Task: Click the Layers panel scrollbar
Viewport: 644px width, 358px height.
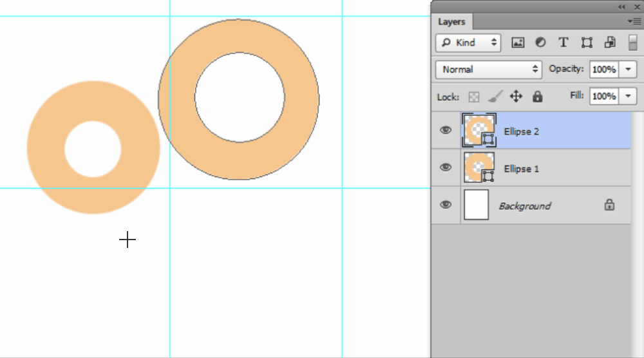Action: pos(637,234)
